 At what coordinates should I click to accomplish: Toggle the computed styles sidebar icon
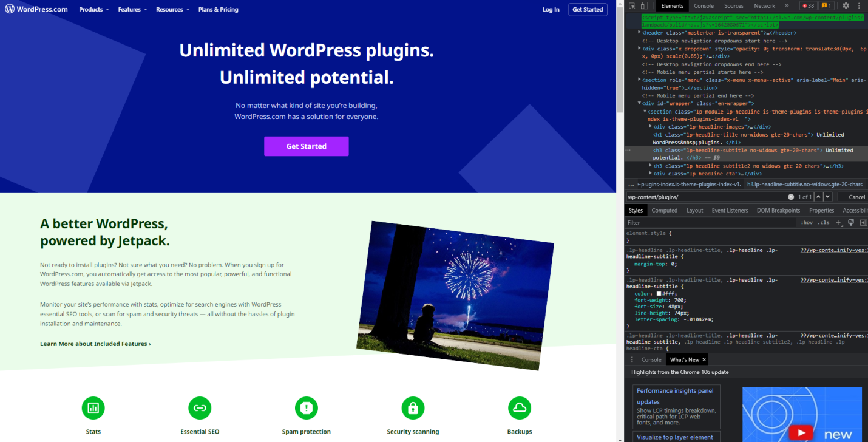click(x=863, y=223)
